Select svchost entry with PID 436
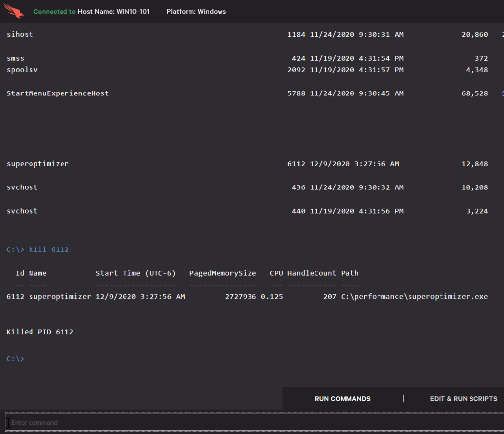504x434 pixels. tap(248, 187)
